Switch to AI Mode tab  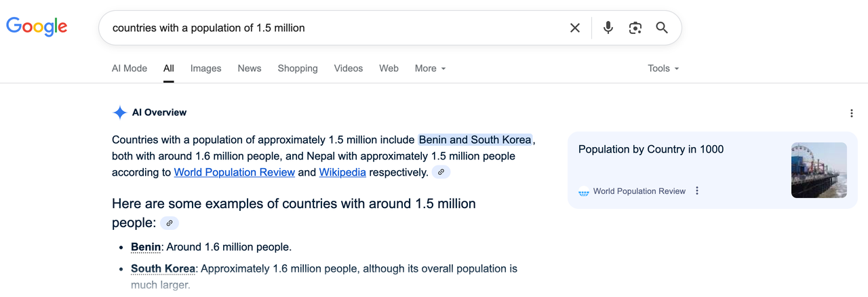tap(129, 68)
